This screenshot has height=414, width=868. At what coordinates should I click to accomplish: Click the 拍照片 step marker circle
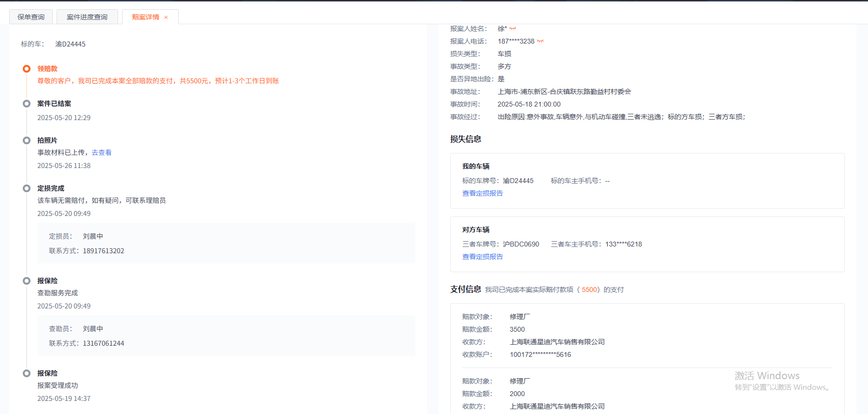coord(27,140)
